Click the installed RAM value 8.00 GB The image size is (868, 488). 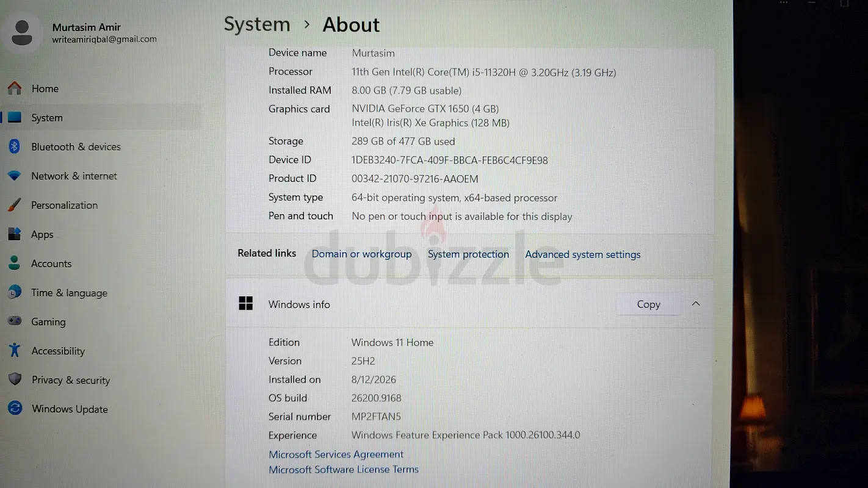click(407, 90)
